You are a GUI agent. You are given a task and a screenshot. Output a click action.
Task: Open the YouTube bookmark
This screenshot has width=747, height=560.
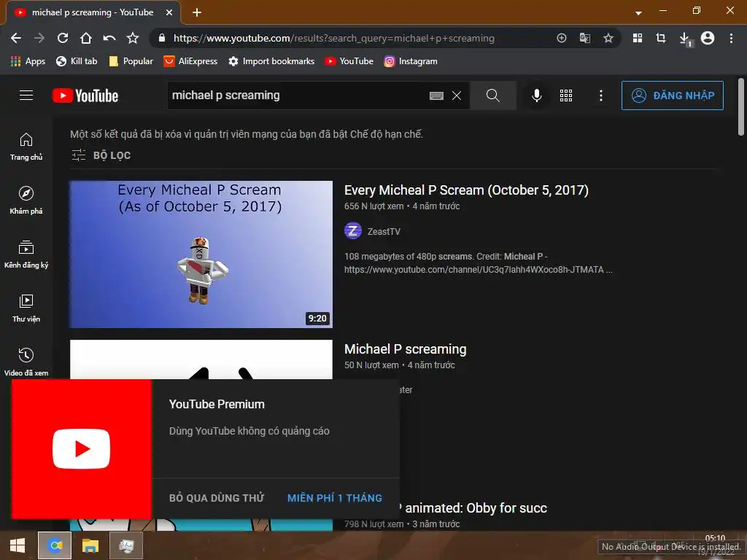(x=349, y=61)
